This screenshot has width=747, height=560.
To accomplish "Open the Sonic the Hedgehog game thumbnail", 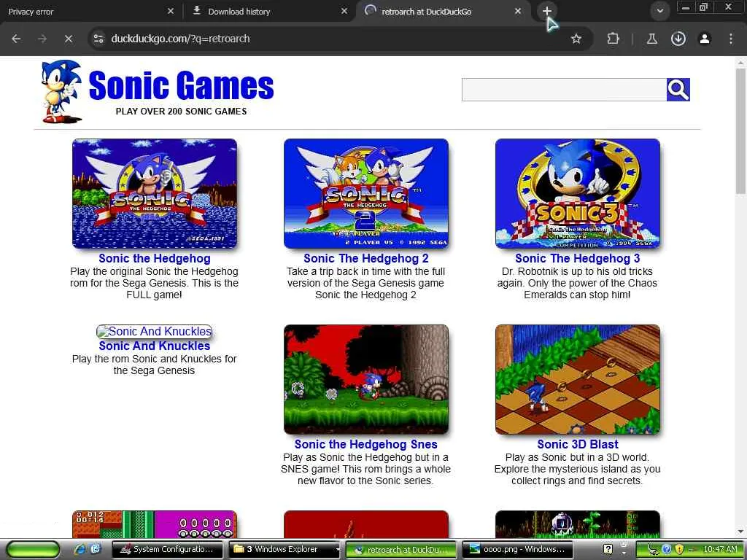I will click(155, 193).
